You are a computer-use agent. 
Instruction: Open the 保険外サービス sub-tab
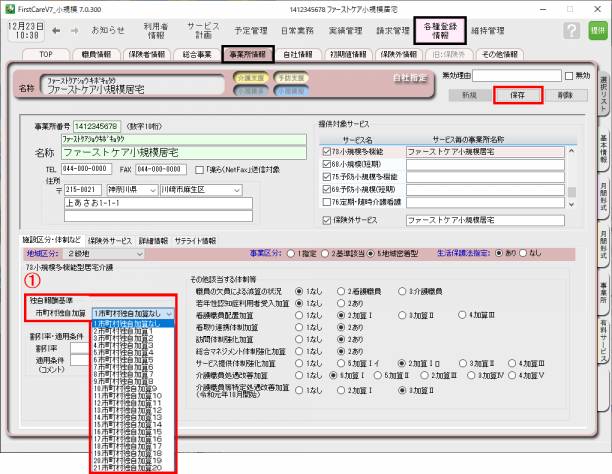[x=110, y=241]
